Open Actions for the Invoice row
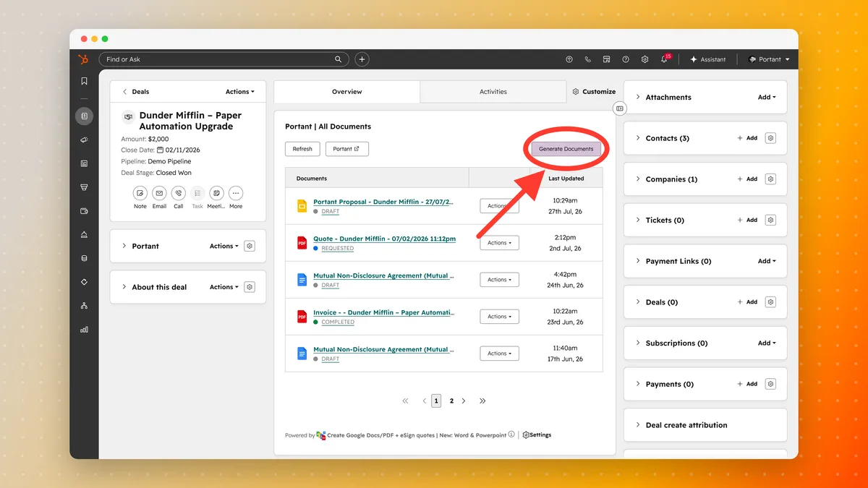The image size is (868, 488). tap(499, 317)
